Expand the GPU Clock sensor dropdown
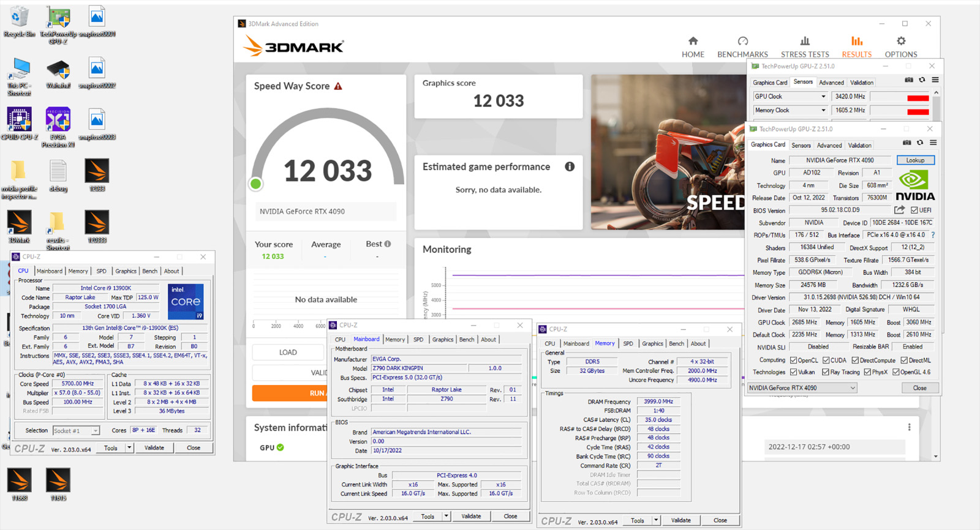Image resolution: width=980 pixels, height=530 pixels. tap(823, 97)
